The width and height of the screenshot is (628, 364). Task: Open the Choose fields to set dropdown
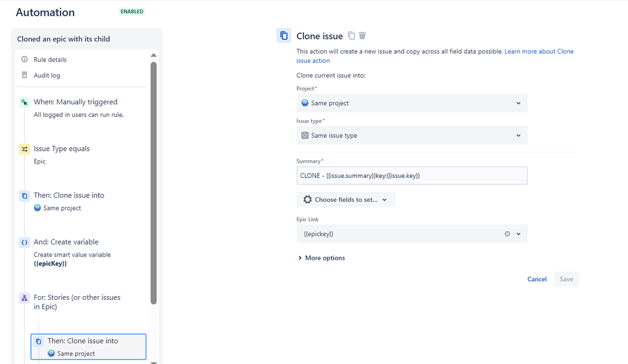346,199
